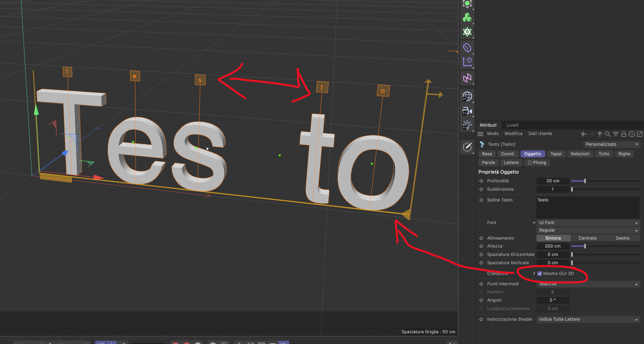644x344 pixels.
Task: Click the green cubes cloner icon
Action: [467, 18]
